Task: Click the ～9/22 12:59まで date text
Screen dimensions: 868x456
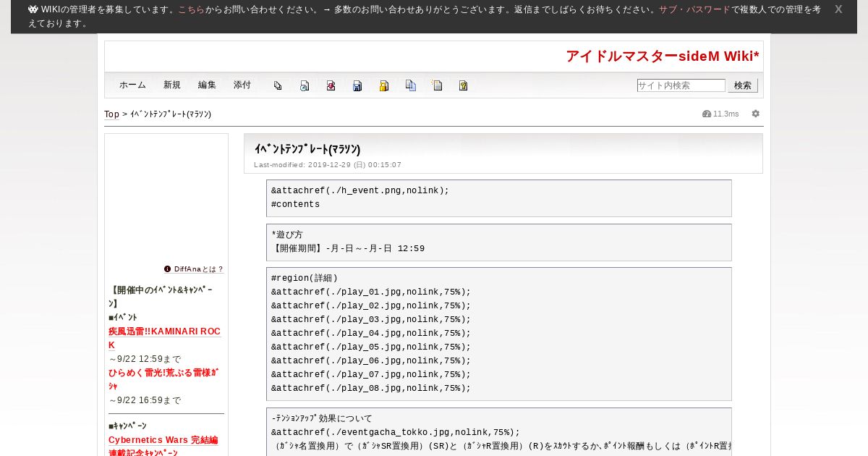Action: [x=145, y=359]
